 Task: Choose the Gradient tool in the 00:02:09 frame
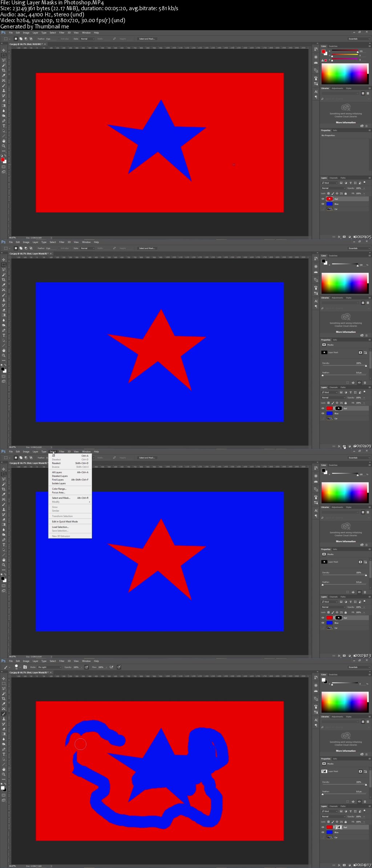click(4, 315)
